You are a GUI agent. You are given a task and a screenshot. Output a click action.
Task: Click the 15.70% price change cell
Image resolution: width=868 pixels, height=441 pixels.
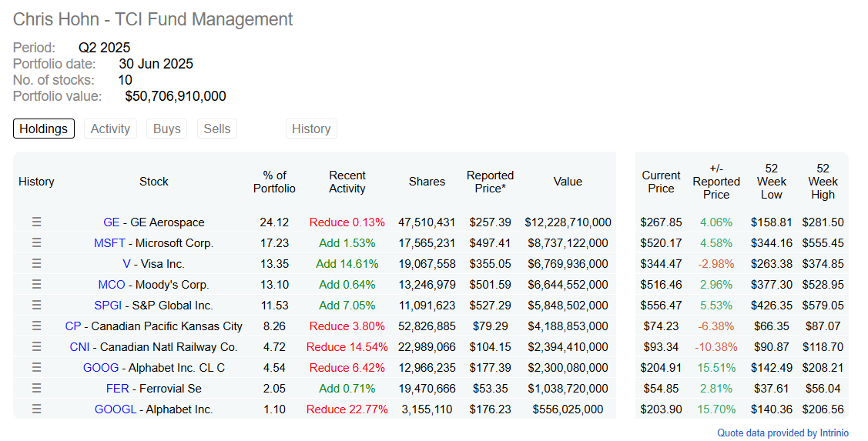[x=716, y=409]
